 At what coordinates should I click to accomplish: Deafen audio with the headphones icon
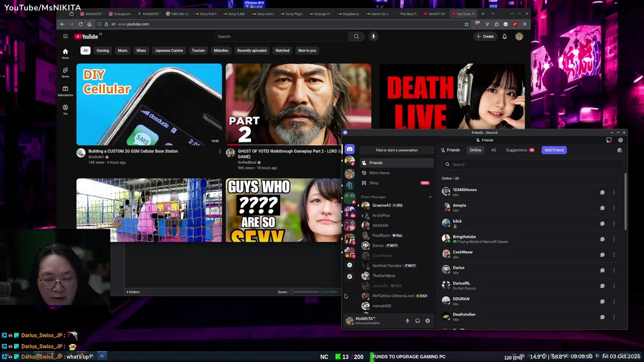[x=418, y=321]
